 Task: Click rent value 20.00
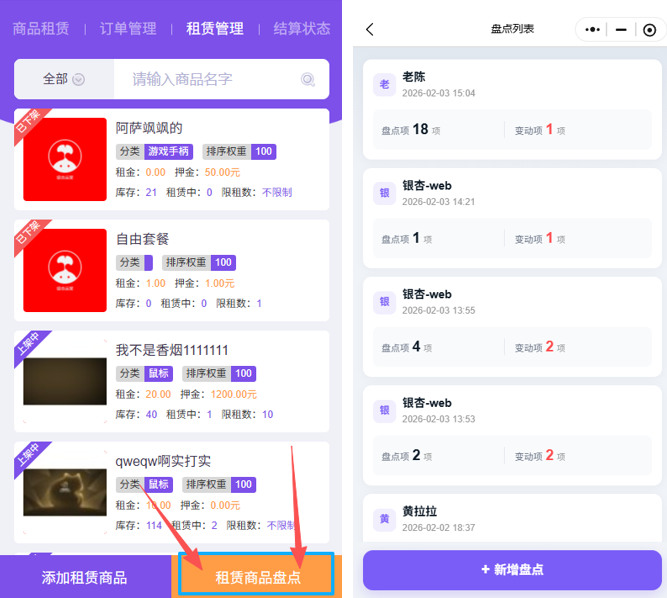tap(158, 394)
